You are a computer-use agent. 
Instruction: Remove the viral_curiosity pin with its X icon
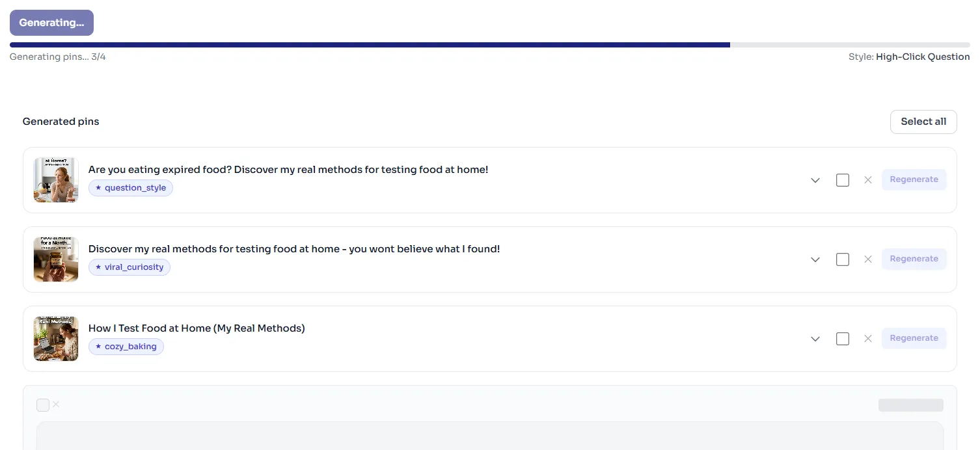867,259
